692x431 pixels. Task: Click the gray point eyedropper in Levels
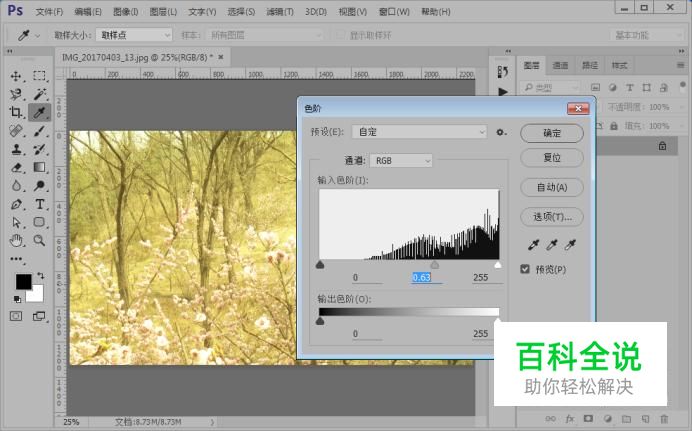coord(552,244)
